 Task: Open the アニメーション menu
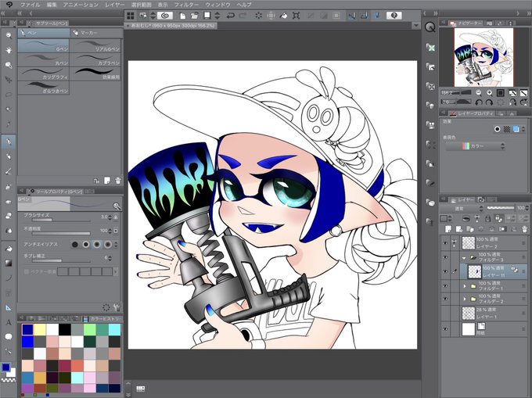(x=81, y=5)
